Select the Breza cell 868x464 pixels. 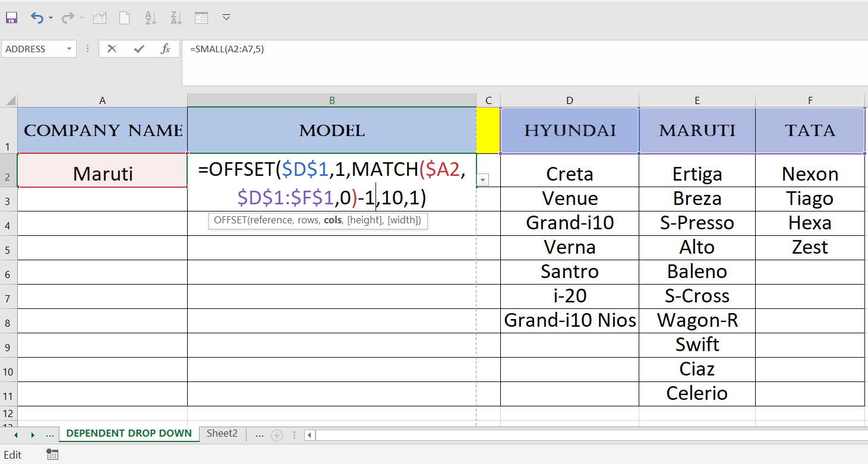point(697,198)
